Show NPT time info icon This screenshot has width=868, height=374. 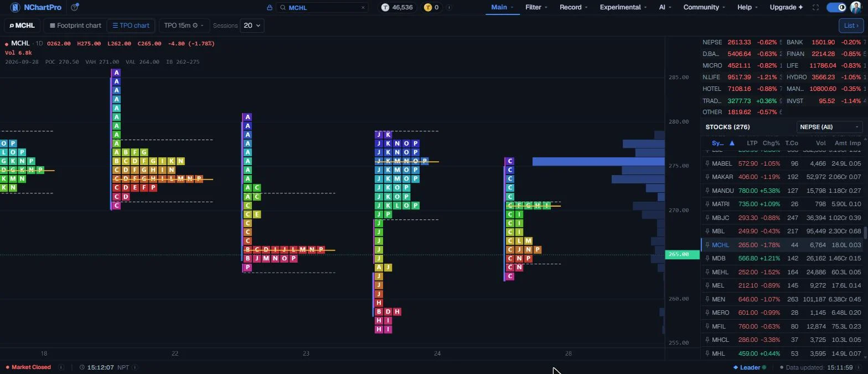(x=135, y=367)
